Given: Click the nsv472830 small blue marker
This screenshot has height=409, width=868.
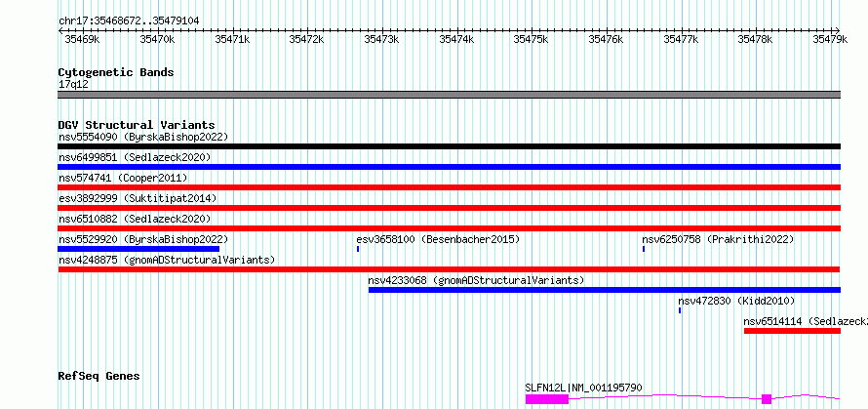Looking at the screenshot, I should click(x=680, y=310).
